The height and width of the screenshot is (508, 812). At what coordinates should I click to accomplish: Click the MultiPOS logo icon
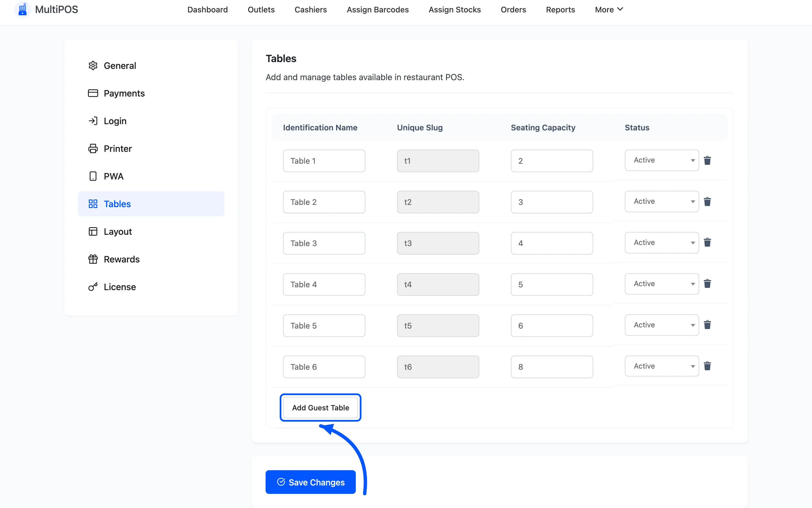tap(23, 9)
